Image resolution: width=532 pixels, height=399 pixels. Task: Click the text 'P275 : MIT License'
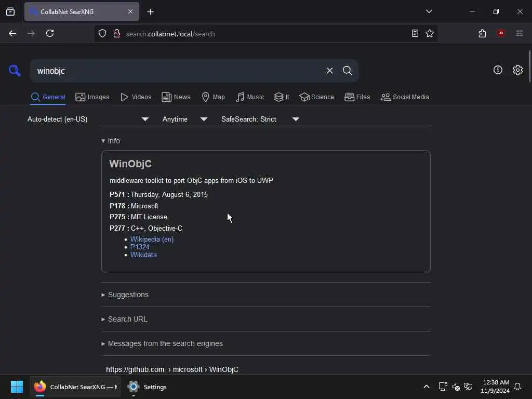[x=138, y=217]
